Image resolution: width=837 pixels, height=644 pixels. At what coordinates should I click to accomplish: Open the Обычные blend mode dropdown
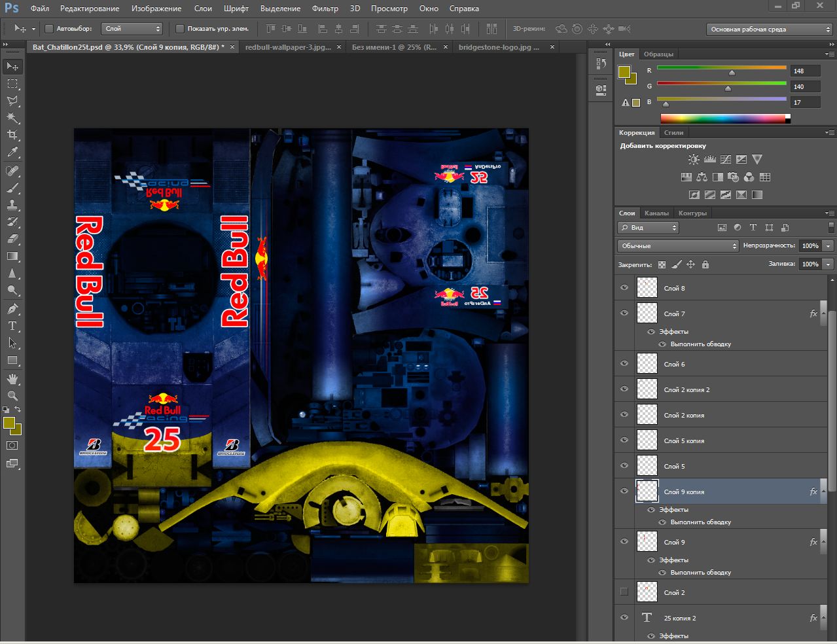tap(678, 245)
